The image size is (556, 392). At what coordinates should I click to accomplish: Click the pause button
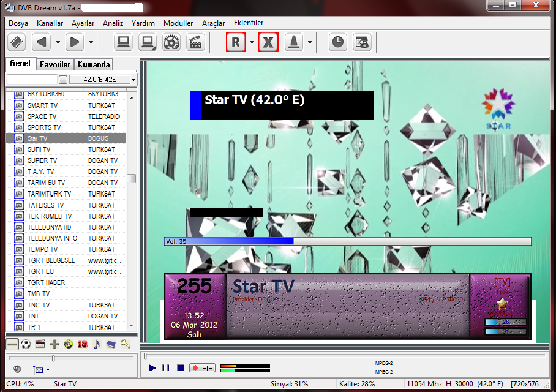point(165,368)
